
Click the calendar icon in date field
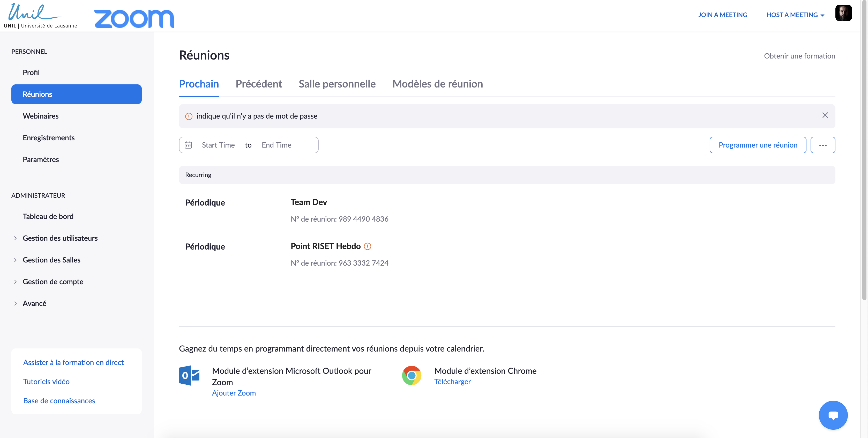(x=188, y=145)
